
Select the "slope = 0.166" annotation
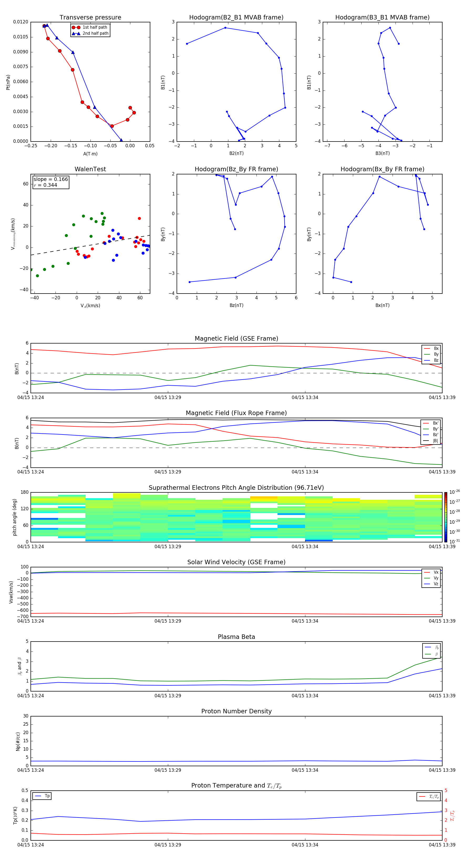click(x=51, y=179)
